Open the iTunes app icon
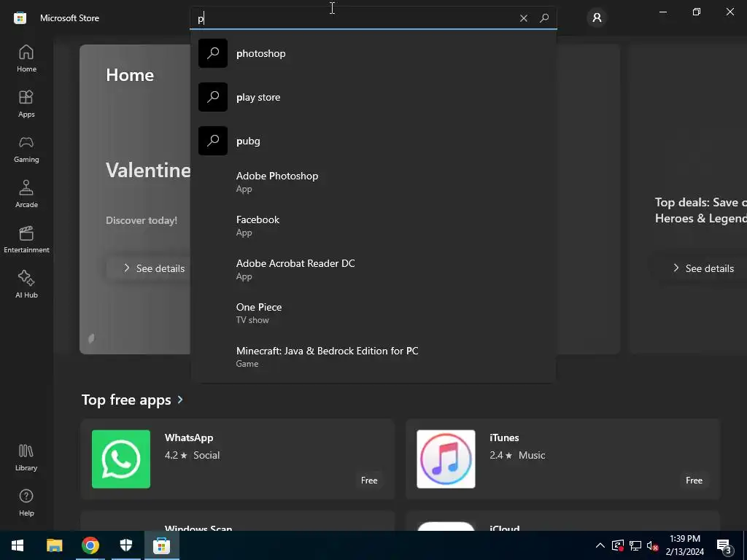Viewport: 747px width, 560px height. pyautogui.click(x=446, y=459)
